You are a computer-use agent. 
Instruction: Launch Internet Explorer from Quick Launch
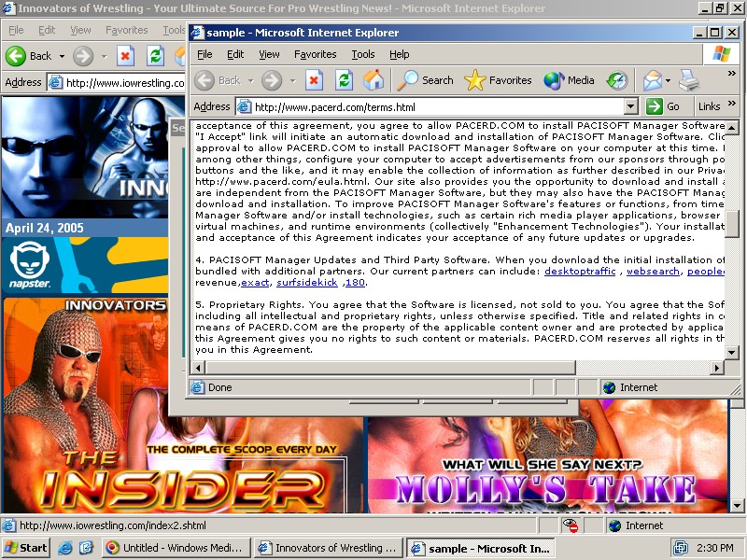65,548
